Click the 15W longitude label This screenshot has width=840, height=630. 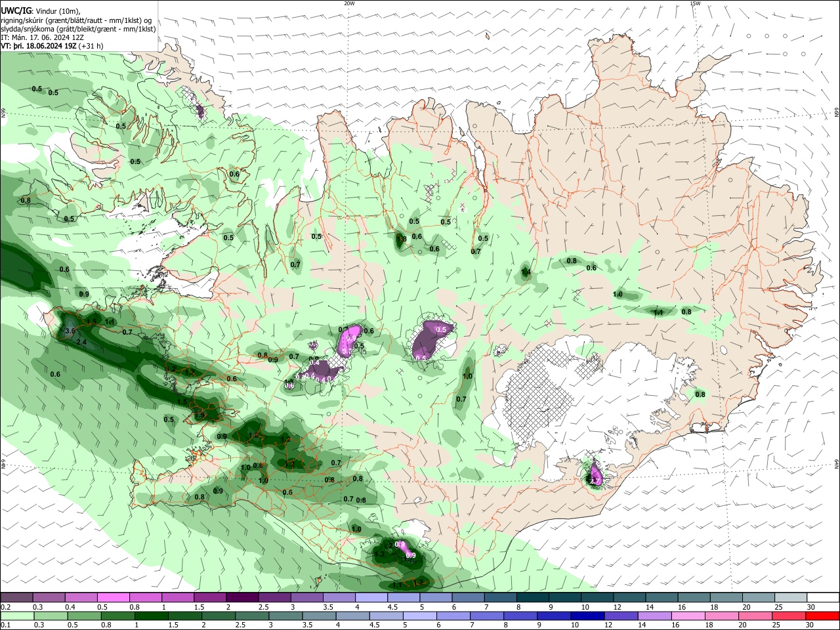(695, 3)
